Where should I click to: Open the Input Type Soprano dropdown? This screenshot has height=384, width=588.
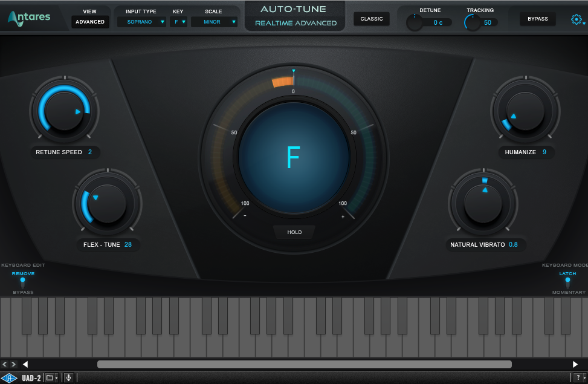tap(141, 22)
